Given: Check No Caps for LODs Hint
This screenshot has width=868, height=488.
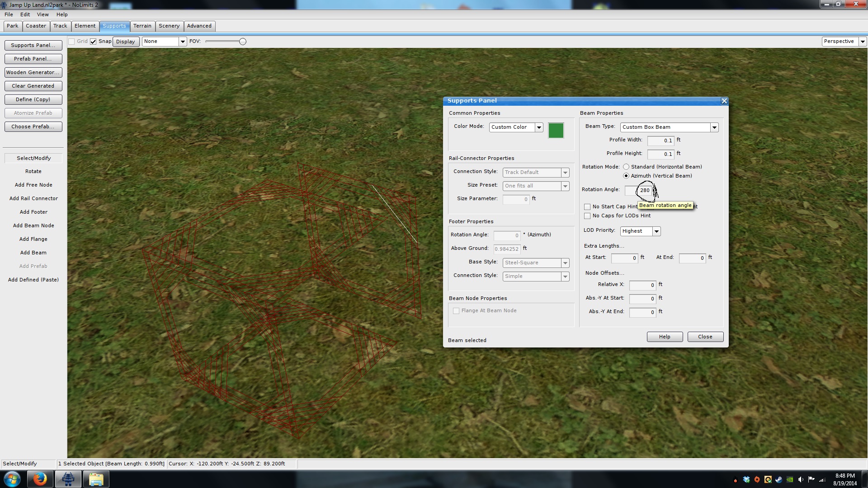Looking at the screenshot, I should tap(587, 216).
